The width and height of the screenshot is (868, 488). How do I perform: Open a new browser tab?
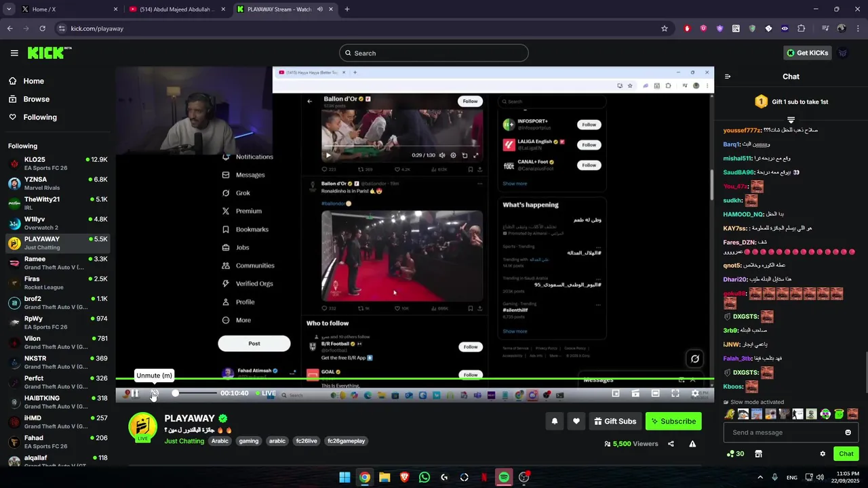(x=347, y=9)
